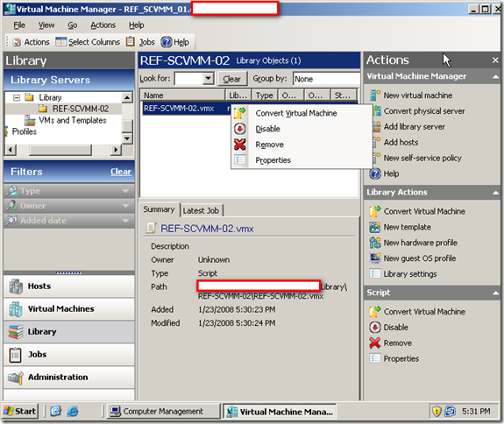Image resolution: width=504 pixels, height=424 pixels.
Task: Open the Go menu
Action: [x=73, y=25]
